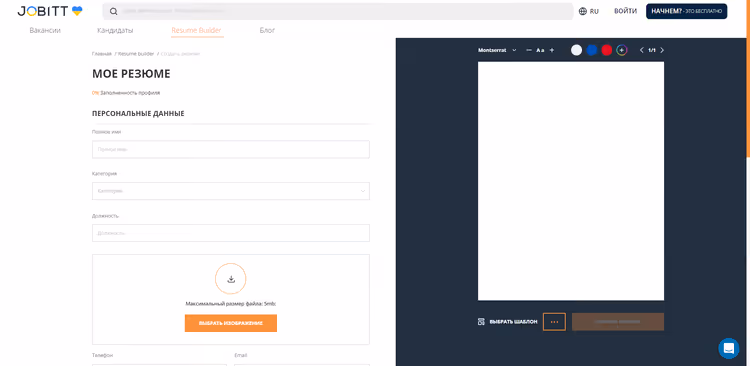750x366 pixels.
Task: Focus the Полное имя input field
Action: pos(231,149)
